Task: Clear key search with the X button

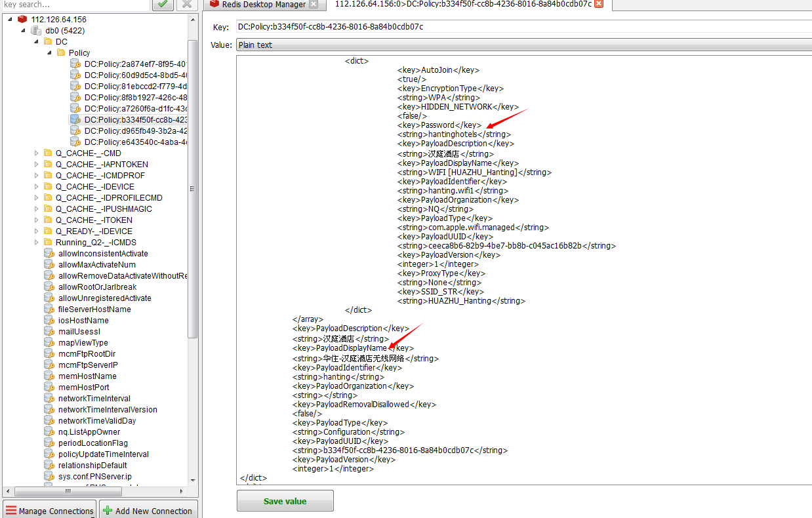Action: pyautogui.click(x=188, y=5)
